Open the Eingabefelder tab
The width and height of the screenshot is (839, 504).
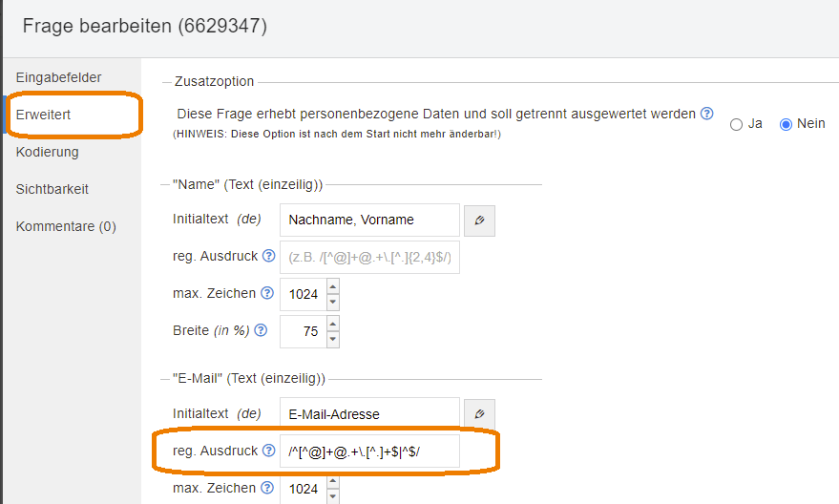click(58, 77)
